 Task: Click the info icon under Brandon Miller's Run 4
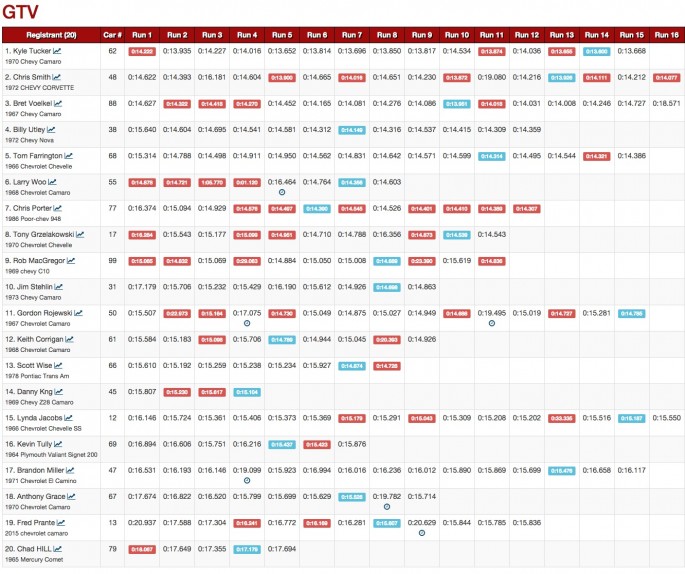(x=247, y=480)
